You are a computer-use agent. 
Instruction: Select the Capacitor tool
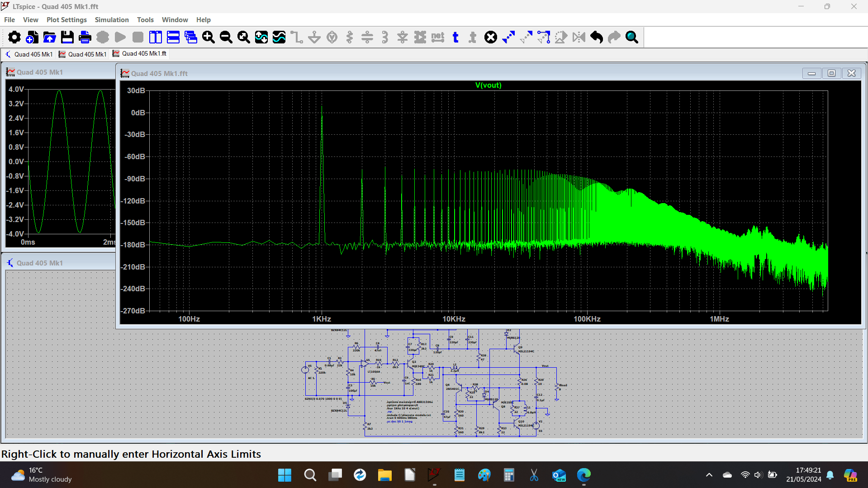pyautogui.click(x=367, y=37)
